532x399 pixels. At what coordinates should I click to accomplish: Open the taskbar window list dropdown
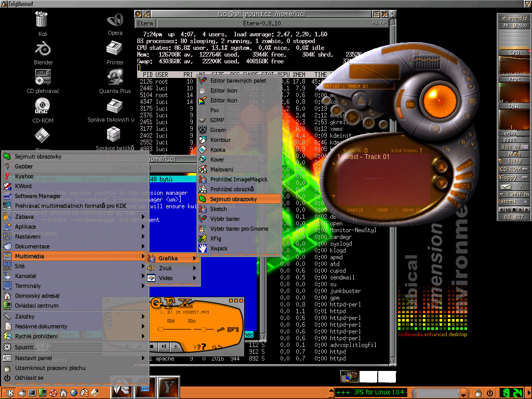463,394
